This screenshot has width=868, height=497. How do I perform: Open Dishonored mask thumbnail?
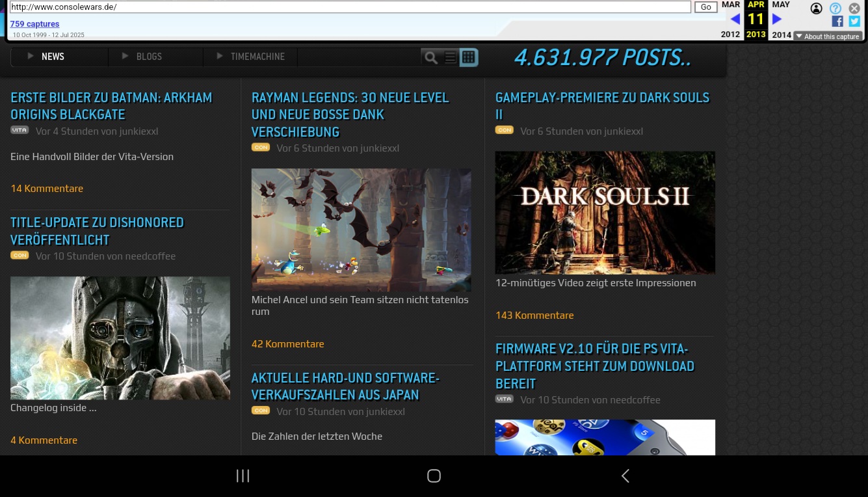point(120,338)
